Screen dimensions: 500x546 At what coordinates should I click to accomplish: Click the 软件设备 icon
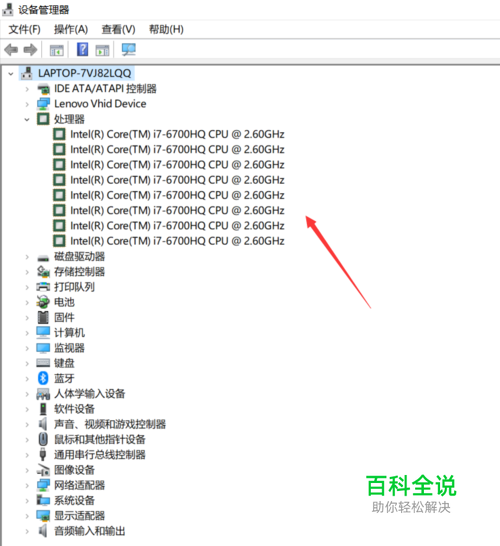click(x=43, y=409)
